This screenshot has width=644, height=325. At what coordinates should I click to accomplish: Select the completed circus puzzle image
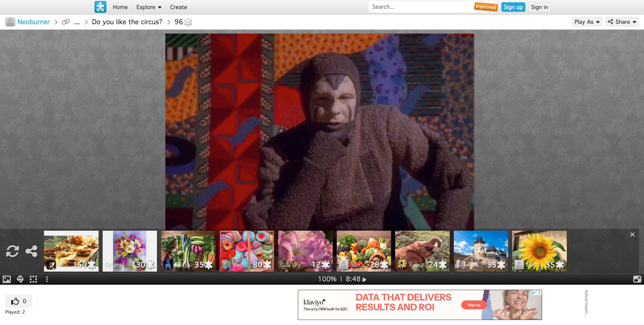[x=320, y=132]
